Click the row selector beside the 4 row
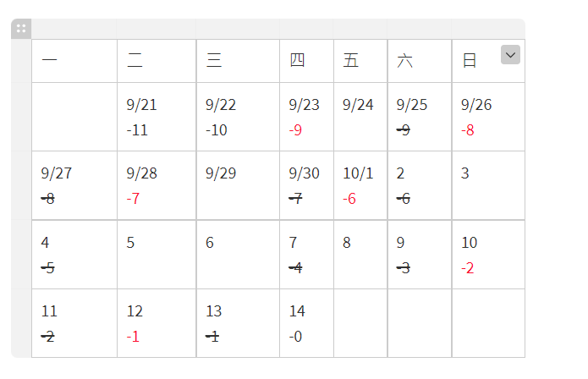The height and width of the screenshot is (379, 588). coord(21,255)
